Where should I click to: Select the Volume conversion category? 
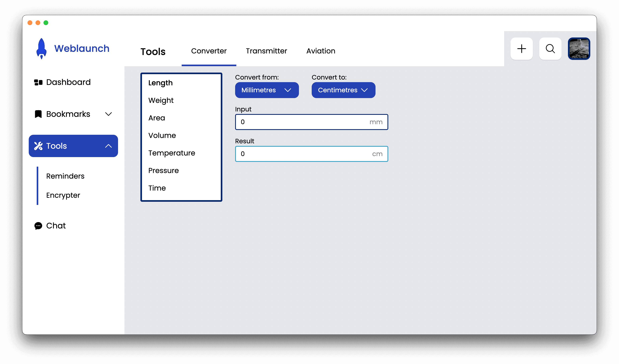[x=162, y=135]
